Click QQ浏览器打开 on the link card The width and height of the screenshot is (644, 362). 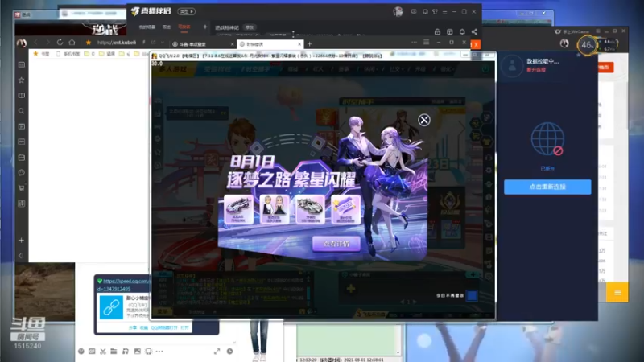164,327
